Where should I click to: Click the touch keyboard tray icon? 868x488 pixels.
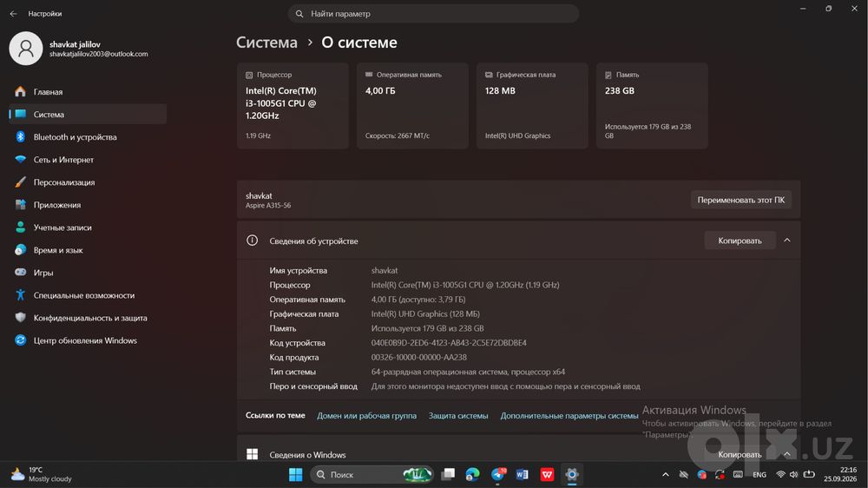pos(738,475)
